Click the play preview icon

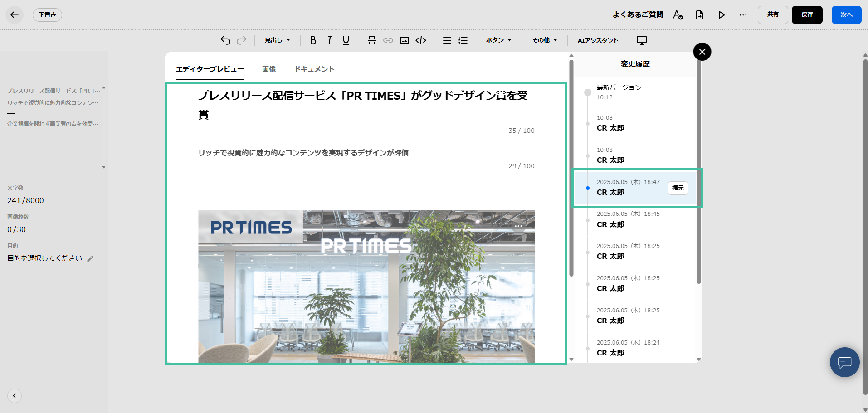[x=722, y=15]
